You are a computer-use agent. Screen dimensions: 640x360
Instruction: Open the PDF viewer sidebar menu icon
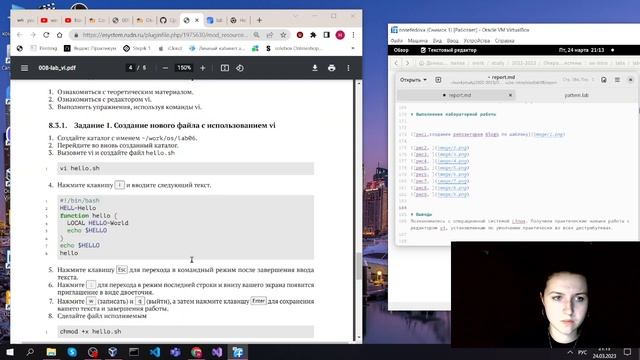(24, 68)
